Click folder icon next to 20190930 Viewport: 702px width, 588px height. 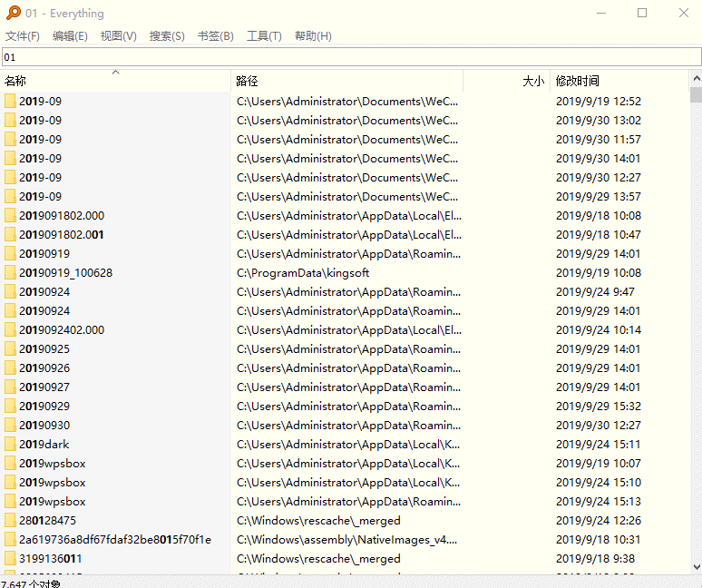coord(10,425)
